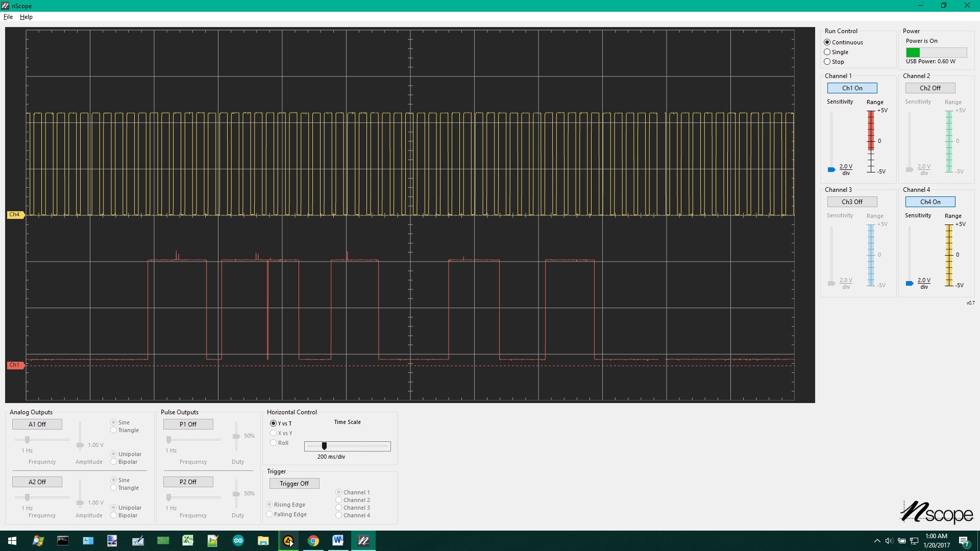Screen dimensions: 980x551
Task: Adjust the Time Scale slider
Action: tap(324, 446)
